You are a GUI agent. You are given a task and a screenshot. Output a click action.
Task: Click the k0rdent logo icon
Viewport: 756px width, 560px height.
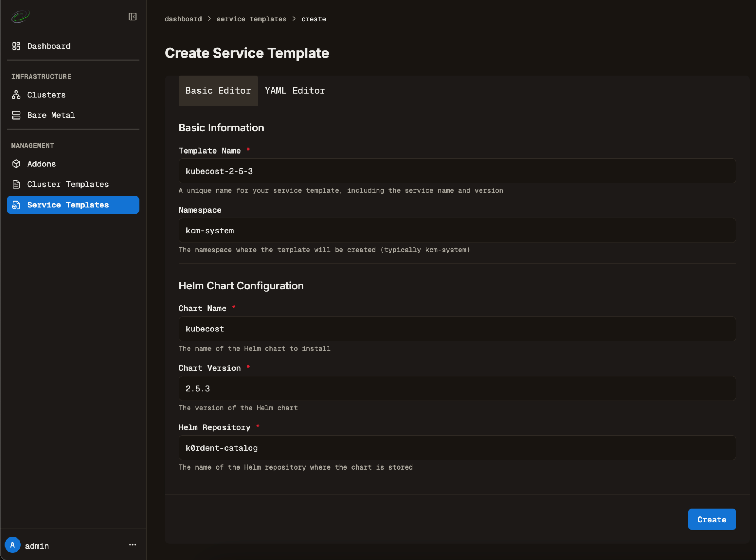coord(20,16)
